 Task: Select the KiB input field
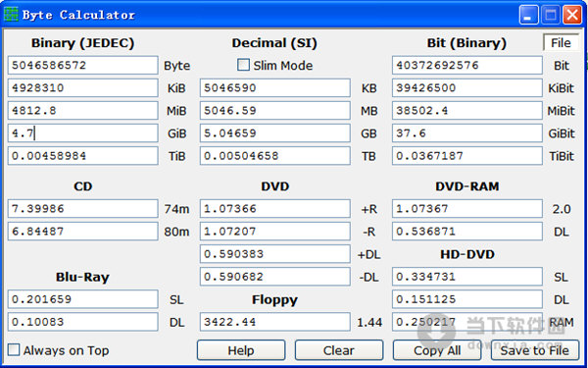(83, 88)
